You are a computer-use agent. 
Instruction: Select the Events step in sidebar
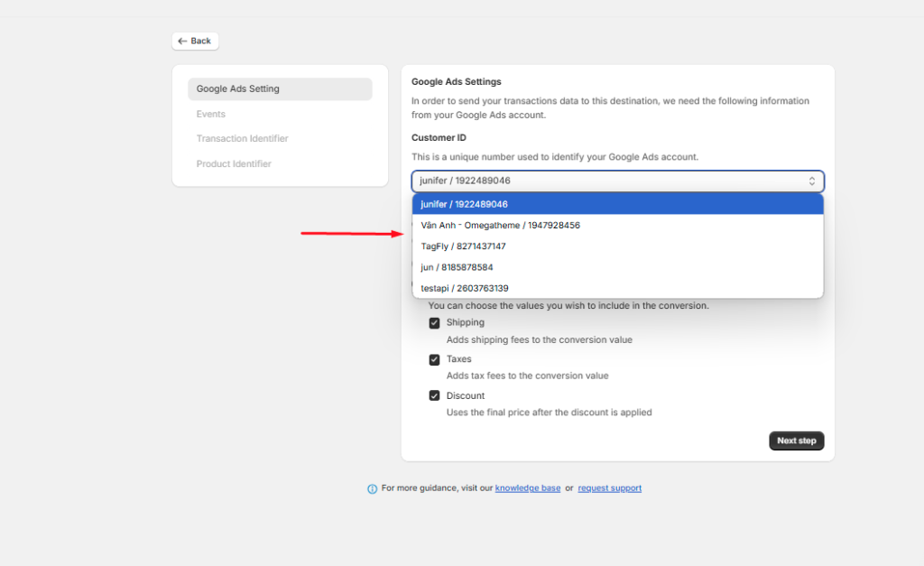[211, 114]
